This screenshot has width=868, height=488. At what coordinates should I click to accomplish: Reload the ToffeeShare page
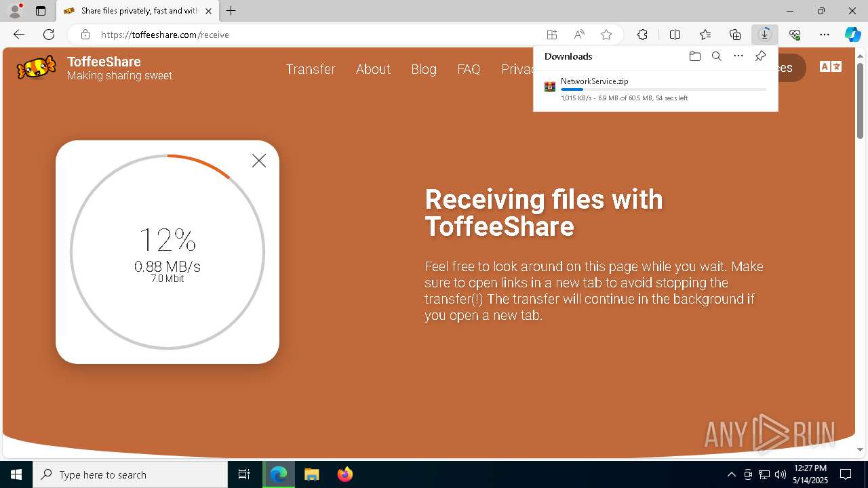point(49,35)
